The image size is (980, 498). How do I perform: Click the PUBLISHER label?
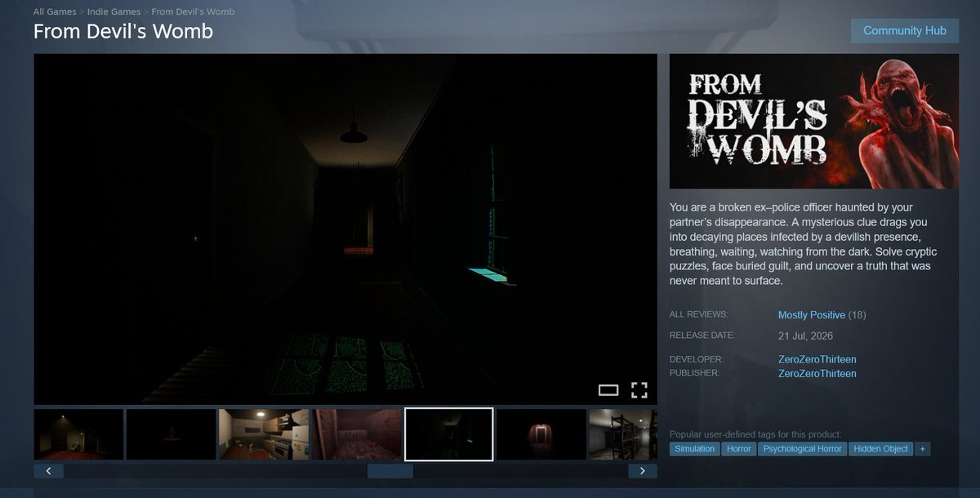pos(695,373)
